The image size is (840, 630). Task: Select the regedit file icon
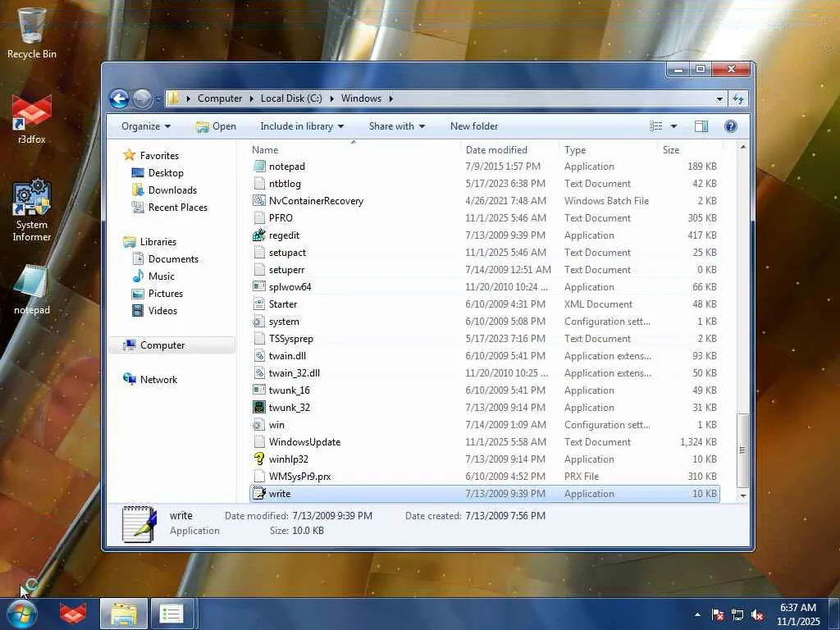259,235
